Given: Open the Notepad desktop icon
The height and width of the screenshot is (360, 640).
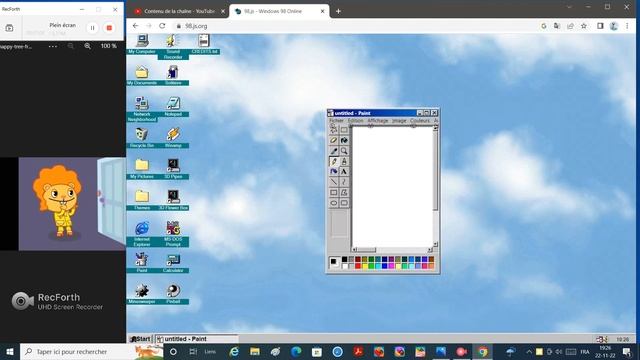Looking at the screenshot, I should pos(173,106).
